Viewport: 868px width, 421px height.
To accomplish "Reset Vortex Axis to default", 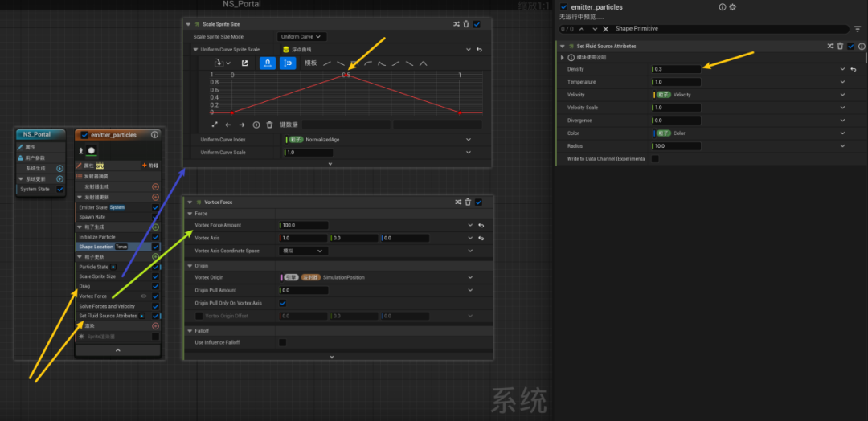I will click(x=481, y=239).
